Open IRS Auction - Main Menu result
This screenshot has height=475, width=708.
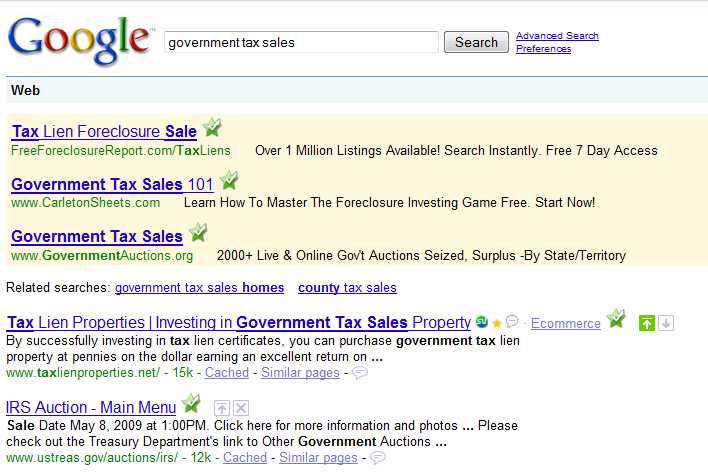click(91, 407)
